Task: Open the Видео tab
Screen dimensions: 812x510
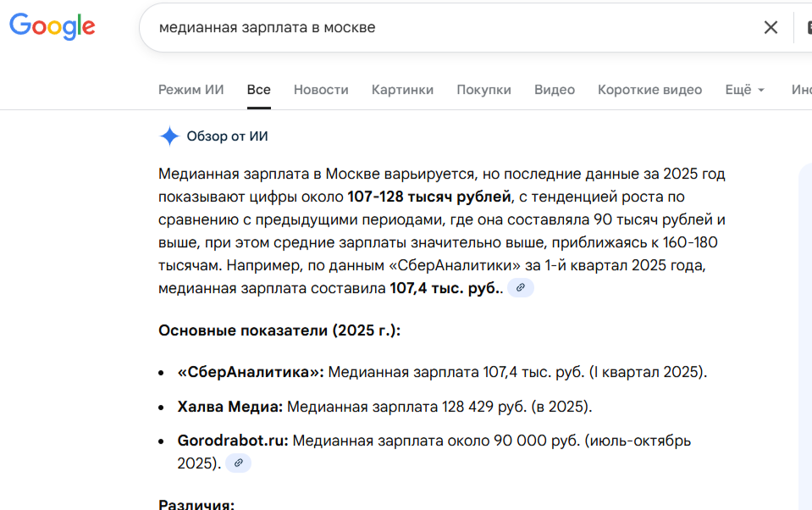Action: point(555,90)
